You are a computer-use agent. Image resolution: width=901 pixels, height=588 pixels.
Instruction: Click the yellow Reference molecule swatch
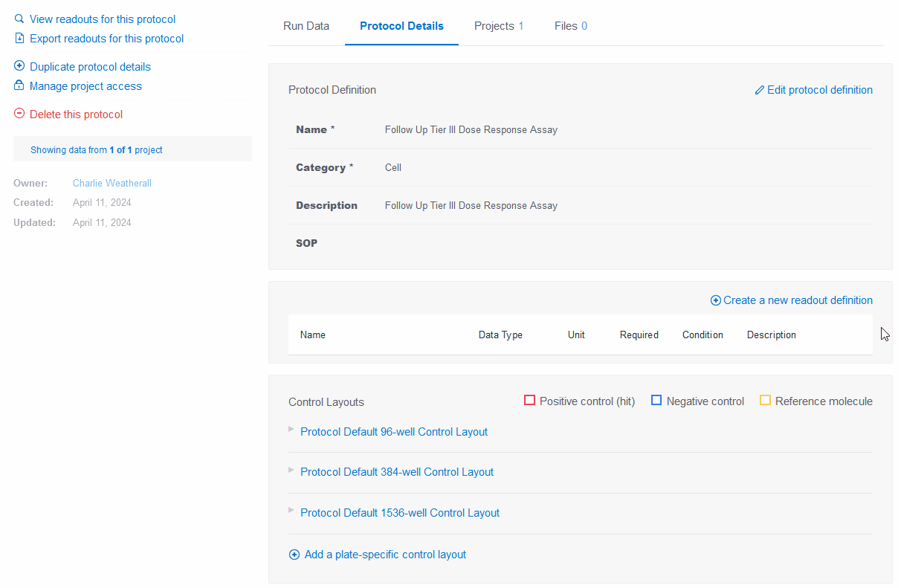click(x=765, y=401)
